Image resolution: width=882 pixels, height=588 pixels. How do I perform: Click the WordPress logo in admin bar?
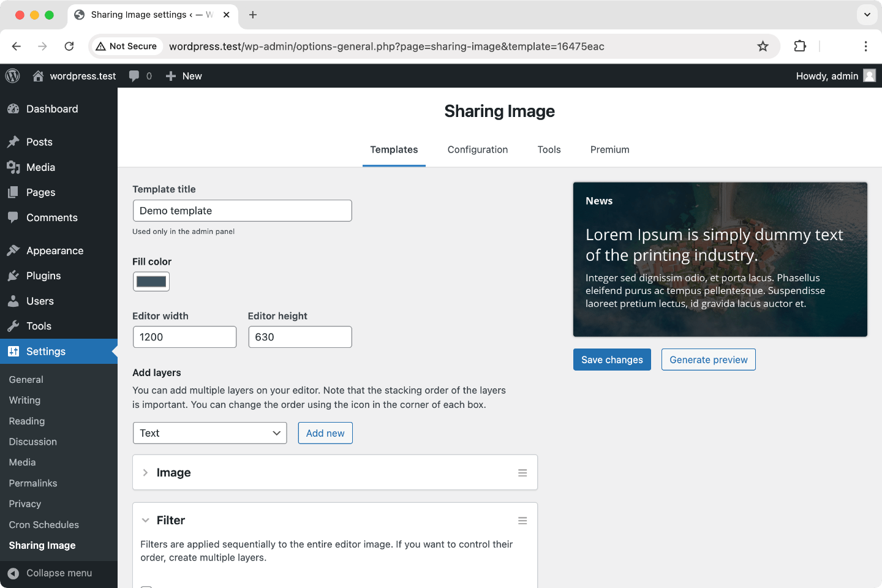13,76
